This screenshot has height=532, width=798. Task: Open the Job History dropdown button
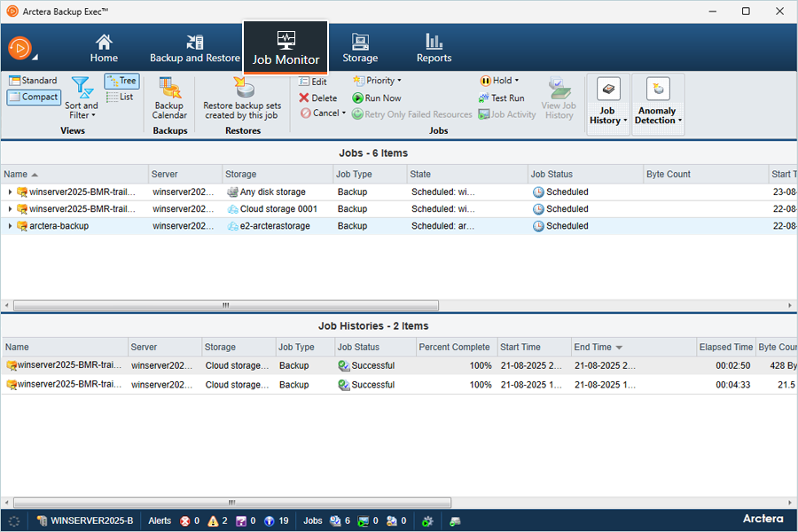pyautogui.click(x=608, y=104)
